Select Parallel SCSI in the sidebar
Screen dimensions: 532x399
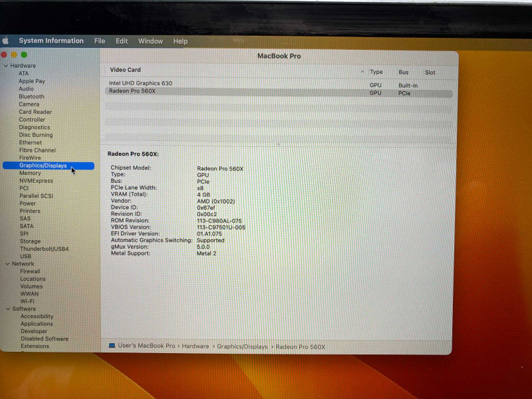[37, 196]
